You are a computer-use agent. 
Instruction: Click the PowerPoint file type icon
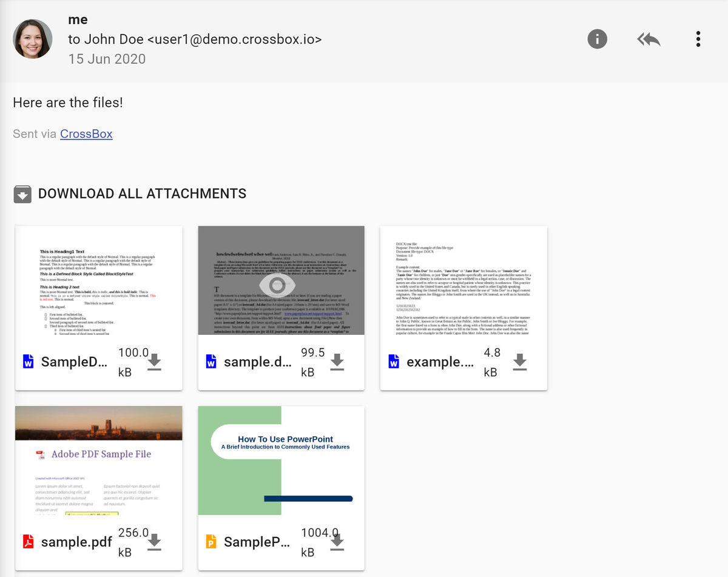pyautogui.click(x=211, y=542)
